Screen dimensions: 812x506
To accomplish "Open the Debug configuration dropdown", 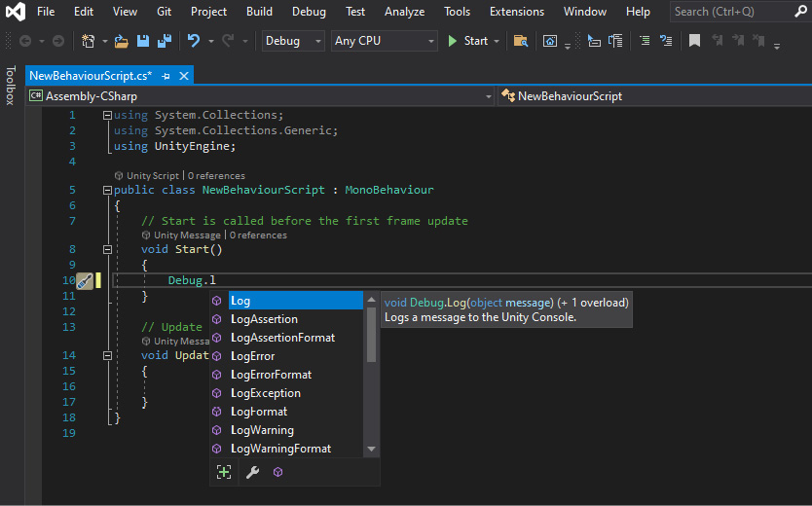I will click(293, 41).
